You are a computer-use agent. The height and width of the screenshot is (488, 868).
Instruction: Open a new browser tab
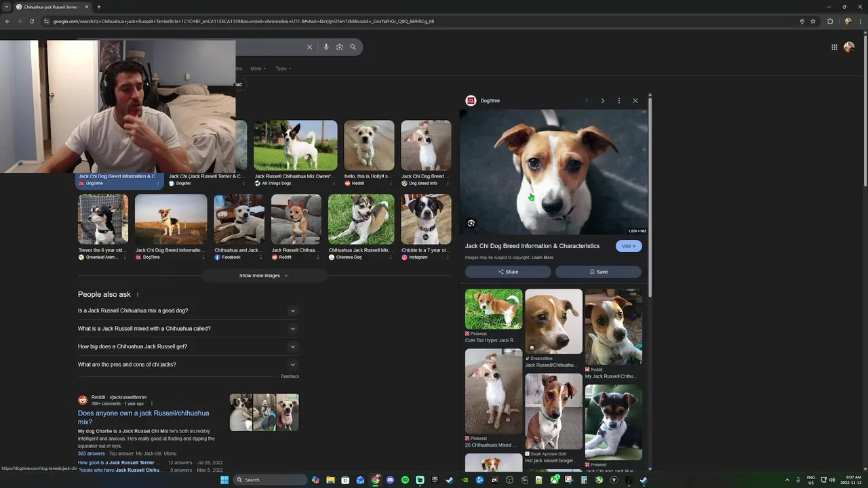98,7
